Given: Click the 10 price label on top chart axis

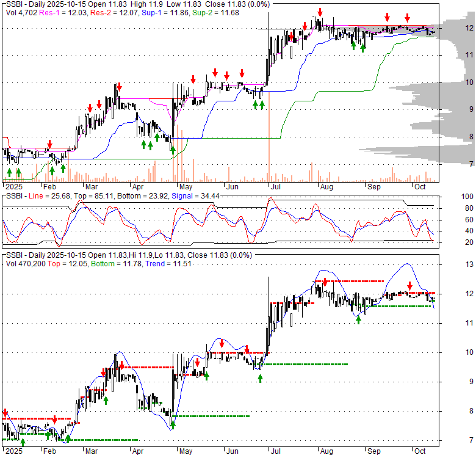Looking at the screenshot, I should tap(469, 82).
